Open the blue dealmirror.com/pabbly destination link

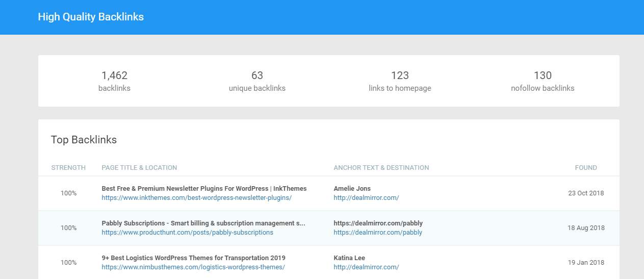click(x=378, y=233)
